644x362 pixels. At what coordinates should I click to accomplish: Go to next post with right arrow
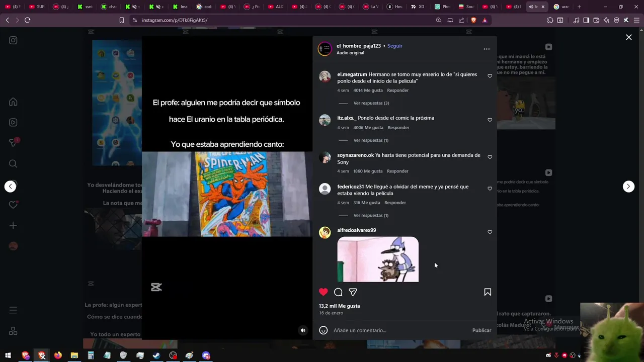pos(628,186)
